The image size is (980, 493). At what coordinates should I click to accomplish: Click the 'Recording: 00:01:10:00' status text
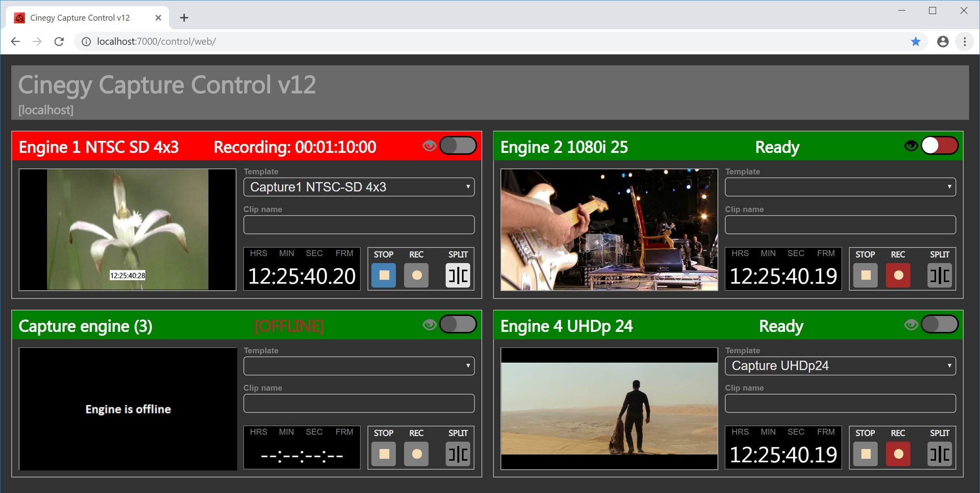[295, 147]
